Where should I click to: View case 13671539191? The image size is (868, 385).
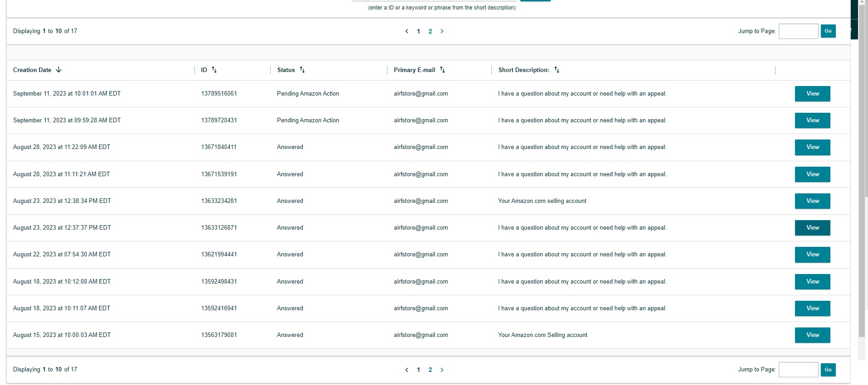812,174
